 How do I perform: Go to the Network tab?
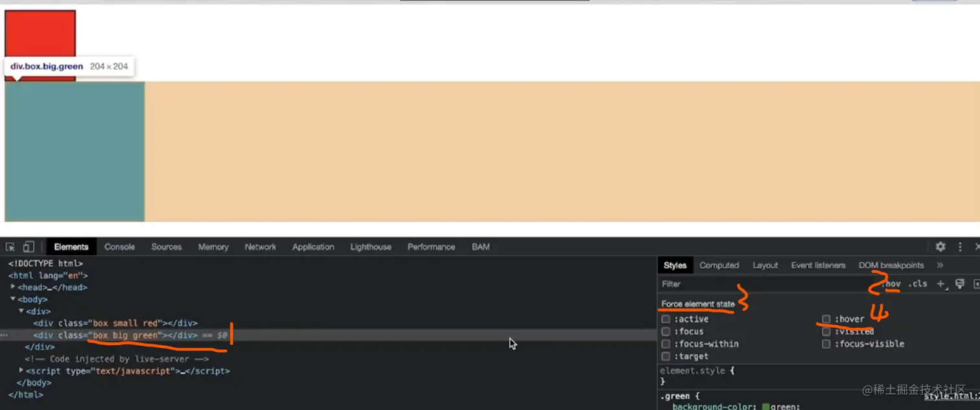coord(261,247)
